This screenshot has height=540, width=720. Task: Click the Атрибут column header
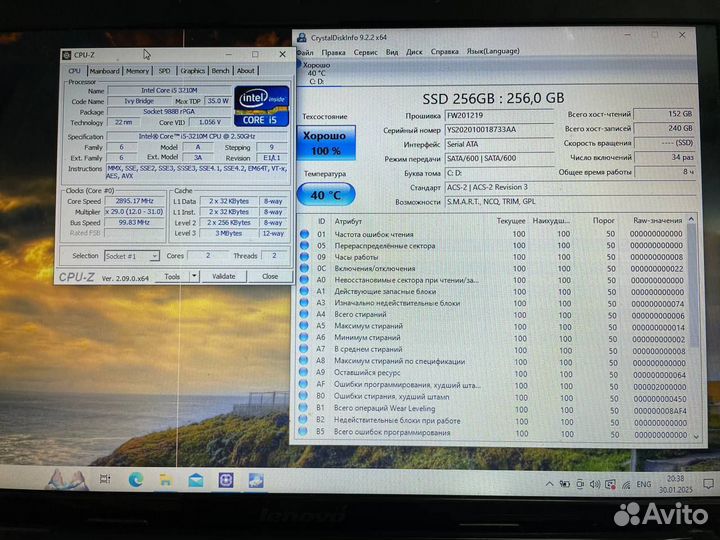(348, 221)
